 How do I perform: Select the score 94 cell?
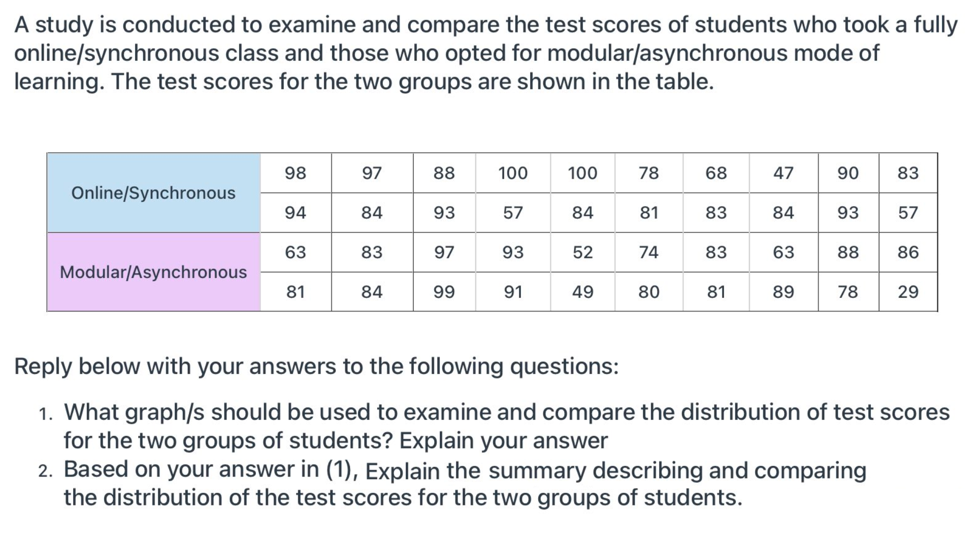tap(296, 213)
